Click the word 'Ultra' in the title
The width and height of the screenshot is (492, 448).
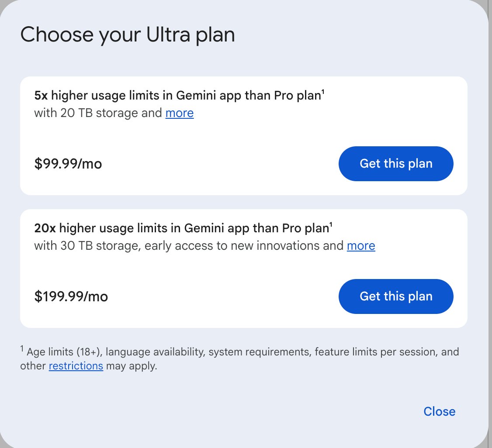click(x=168, y=34)
